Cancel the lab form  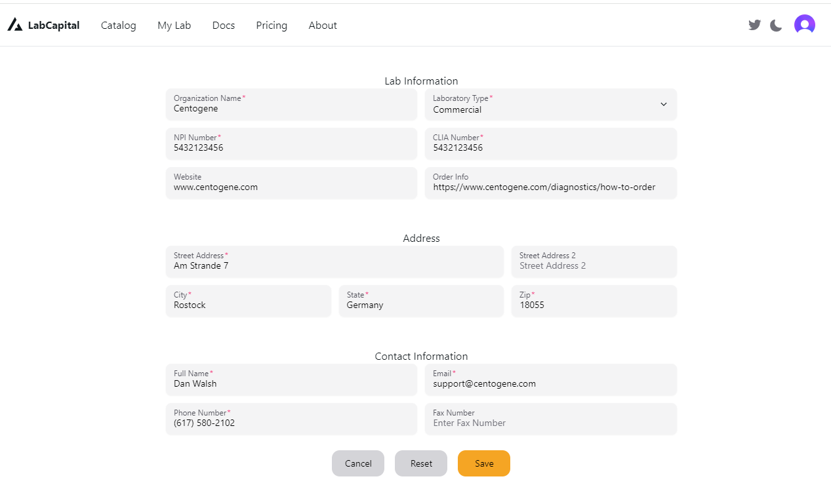[358, 463]
